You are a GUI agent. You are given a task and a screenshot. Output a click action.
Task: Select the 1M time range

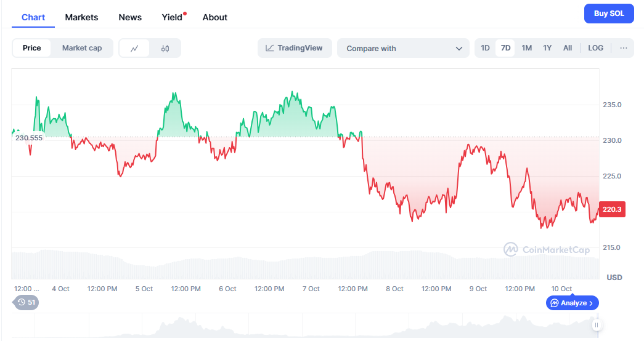click(x=526, y=48)
